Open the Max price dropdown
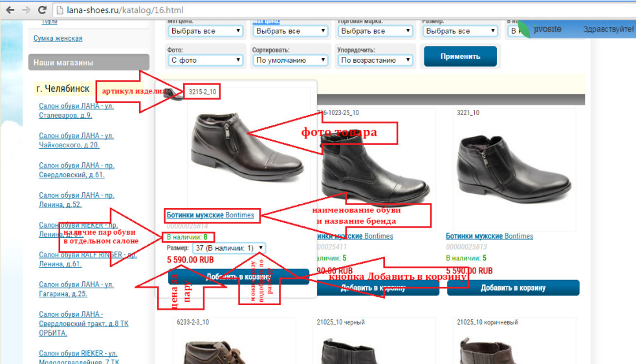Viewport: 636px width, 364px height. point(290,31)
